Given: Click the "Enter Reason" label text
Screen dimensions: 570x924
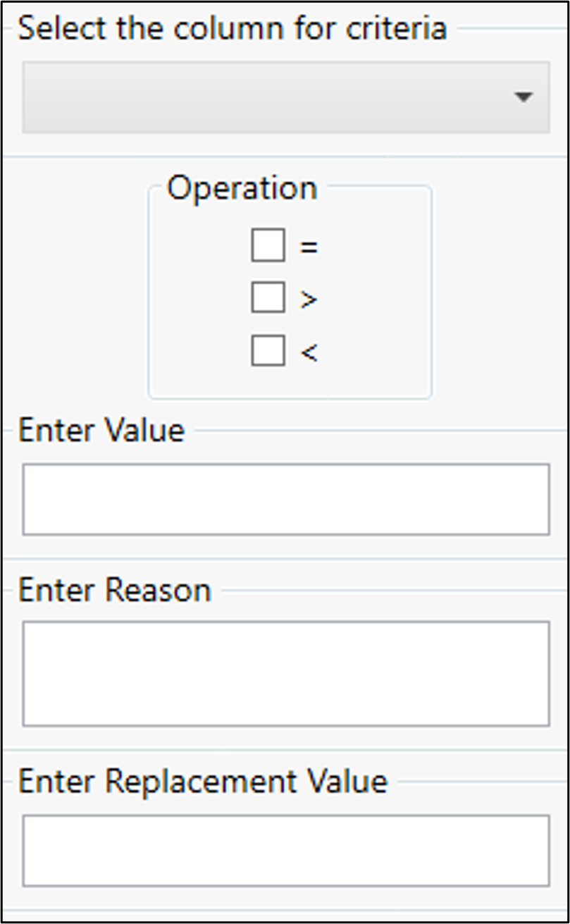Looking at the screenshot, I should pyautogui.click(x=114, y=589).
